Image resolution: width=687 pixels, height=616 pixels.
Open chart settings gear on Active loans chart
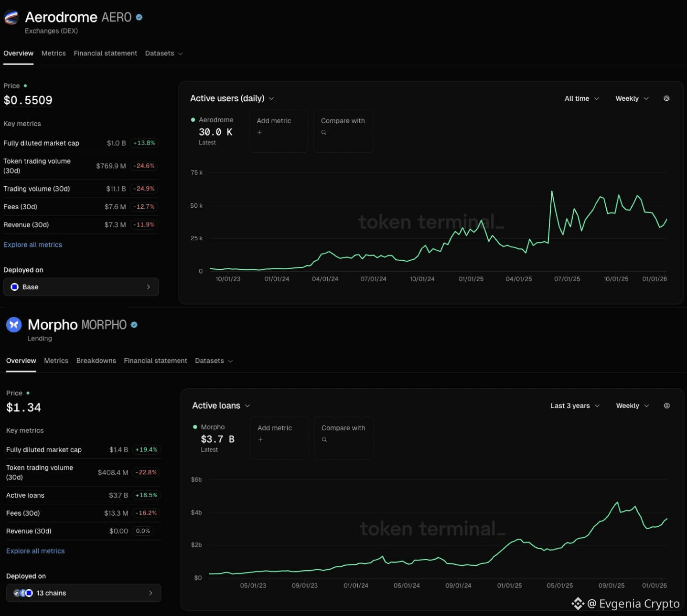click(667, 405)
